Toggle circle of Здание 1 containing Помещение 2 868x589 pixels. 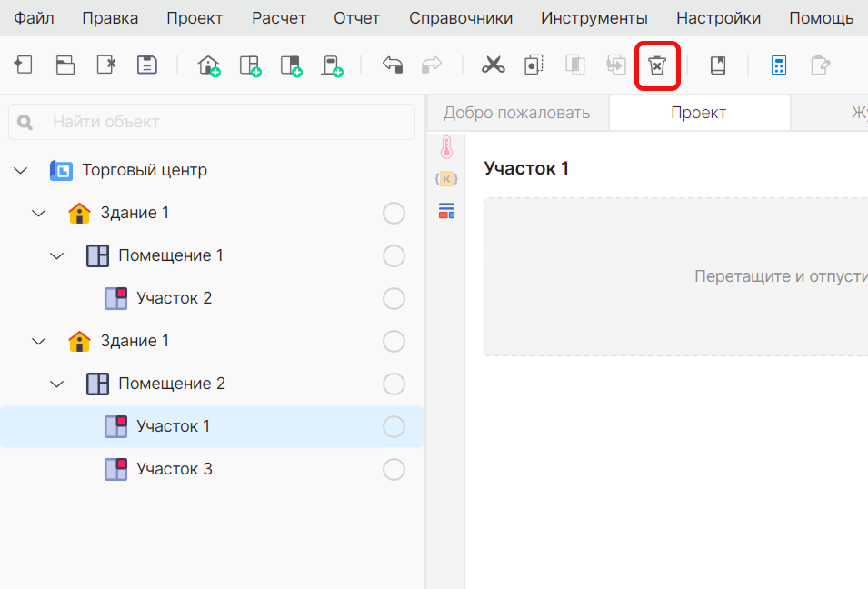click(394, 341)
